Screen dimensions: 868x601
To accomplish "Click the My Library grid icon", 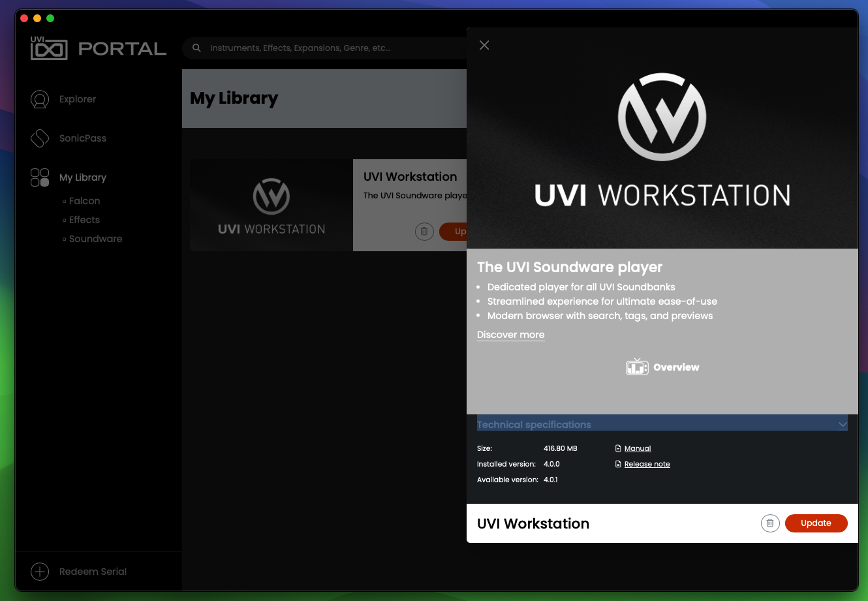I will [x=40, y=177].
